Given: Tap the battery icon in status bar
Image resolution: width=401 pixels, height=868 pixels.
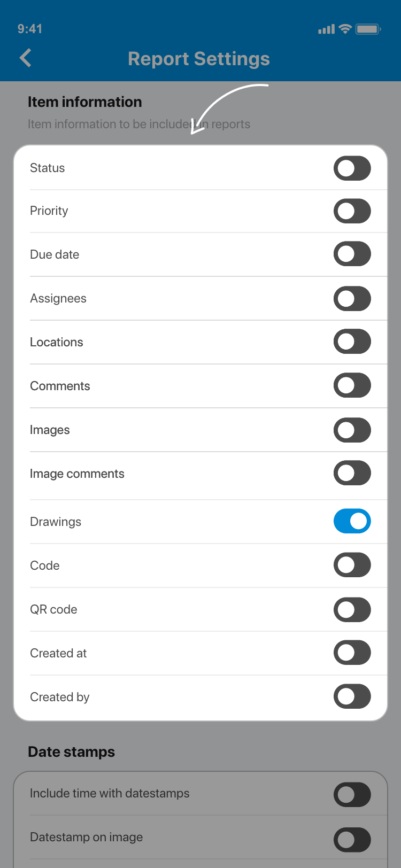Looking at the screenshot, I should pos(368,29).
